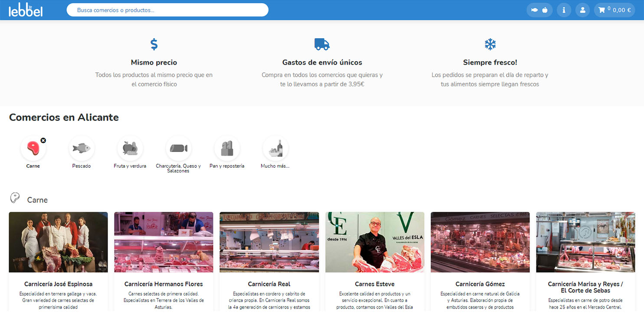Click the Carne label under the meat icon

(33, 166)
